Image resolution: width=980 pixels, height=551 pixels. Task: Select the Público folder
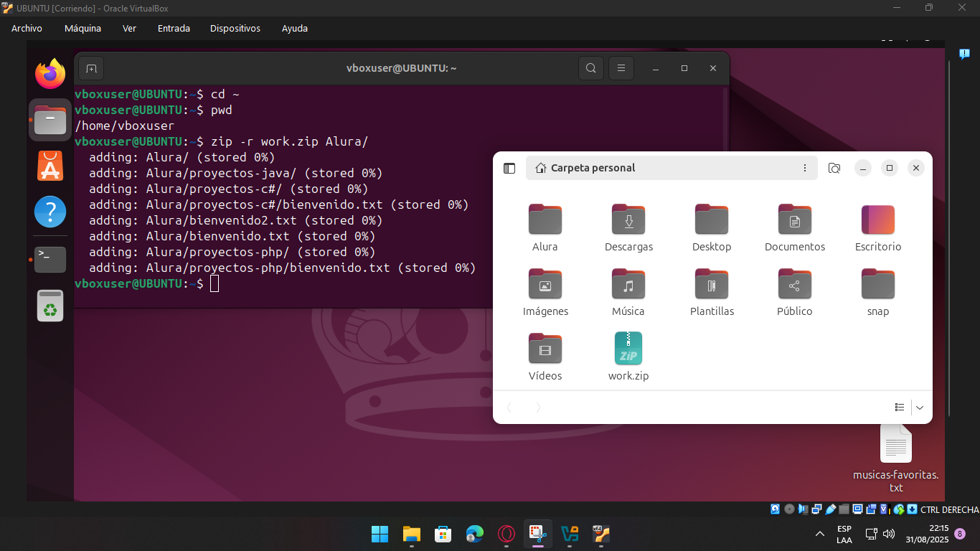(795, 293)
